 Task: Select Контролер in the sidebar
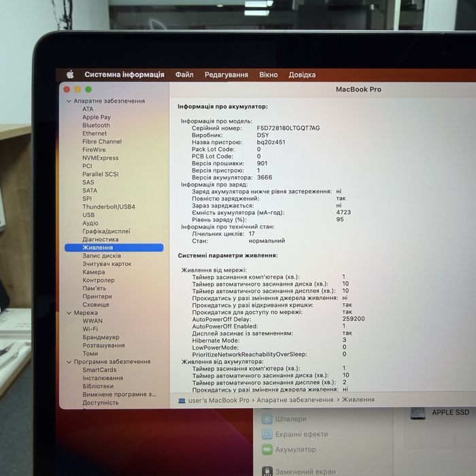click(x=99, y=280)
